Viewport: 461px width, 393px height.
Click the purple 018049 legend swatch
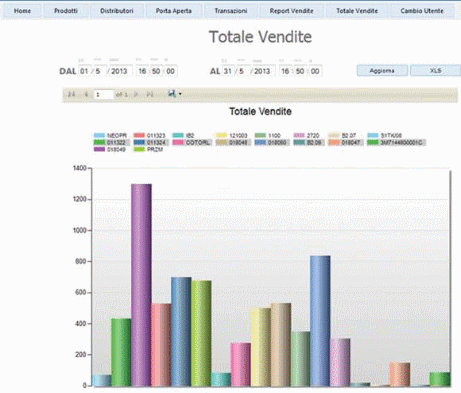[99, 150]
